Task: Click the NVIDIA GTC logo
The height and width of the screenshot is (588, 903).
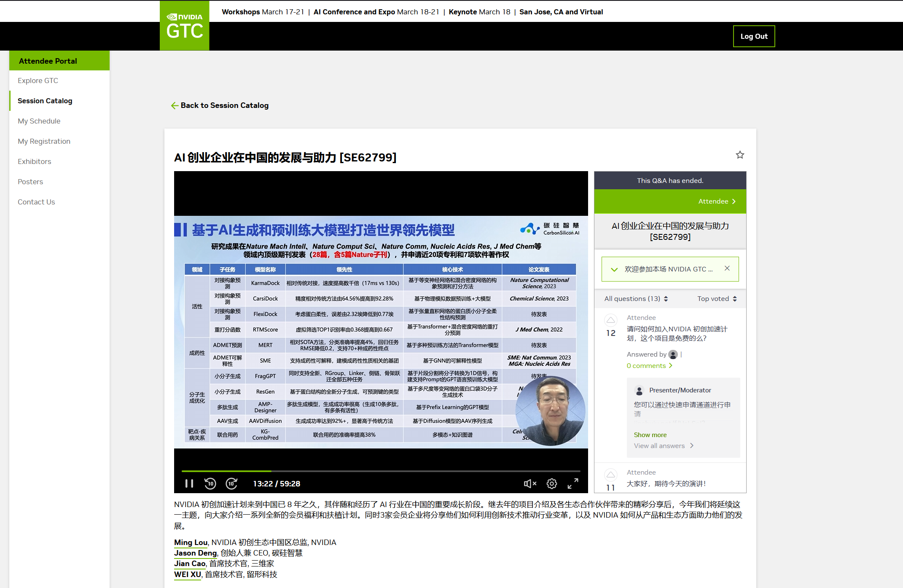Action: [x=184, y=26]
